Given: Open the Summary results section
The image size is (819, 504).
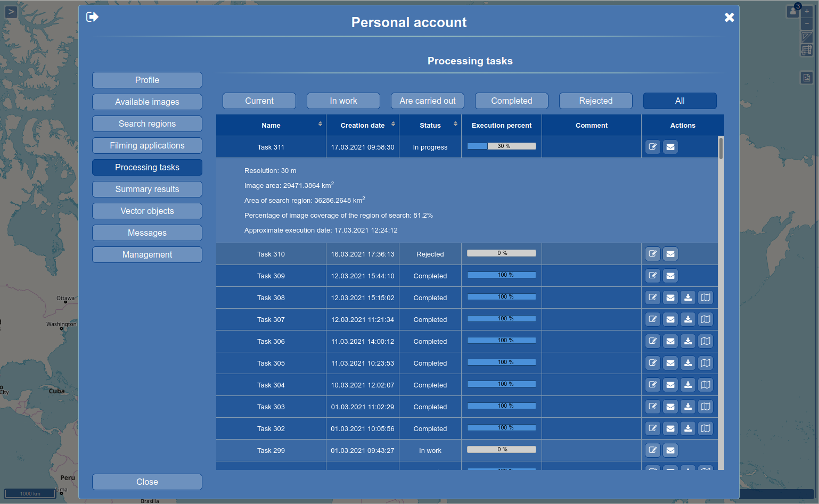Looking at the screenshot, I should 147,189.
